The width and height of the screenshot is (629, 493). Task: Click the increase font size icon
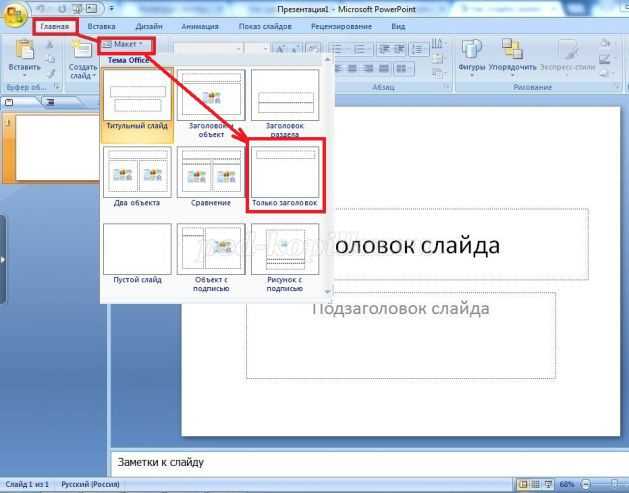click(280, 49)
